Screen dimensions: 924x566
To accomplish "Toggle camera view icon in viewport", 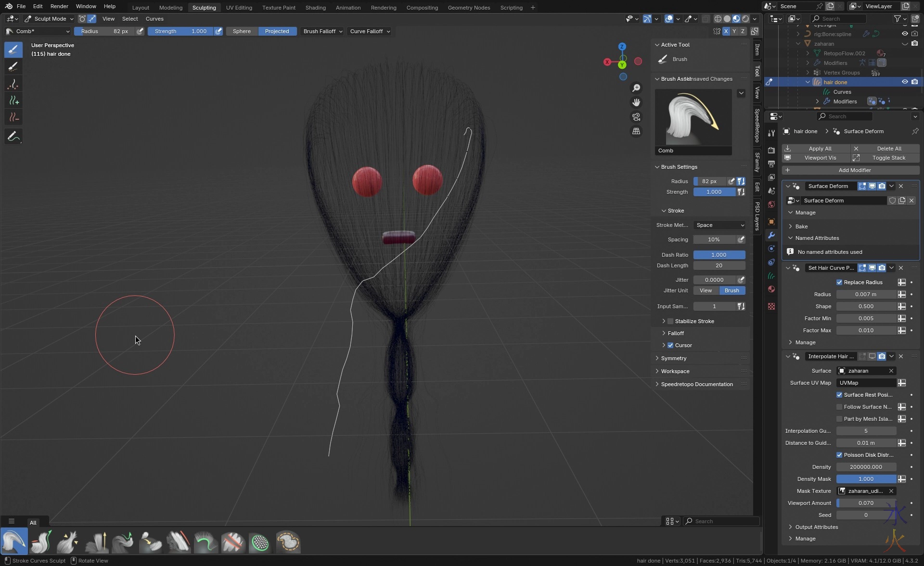I will coord(636,117).
